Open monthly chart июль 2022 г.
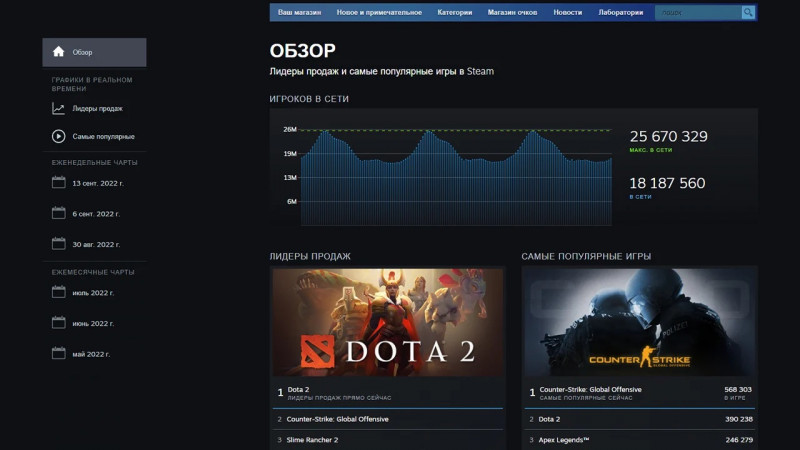The height and width of the screenshot is (450, 800). pos(94,293)
